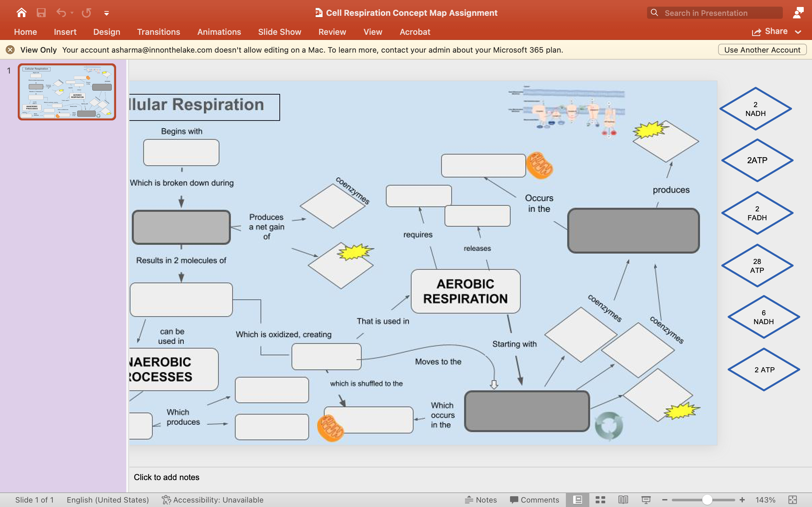Select slide 1 thumbnail in the sidebar
Screen dimensions: 812x507
pyautogui.click(x=67, y=92)
